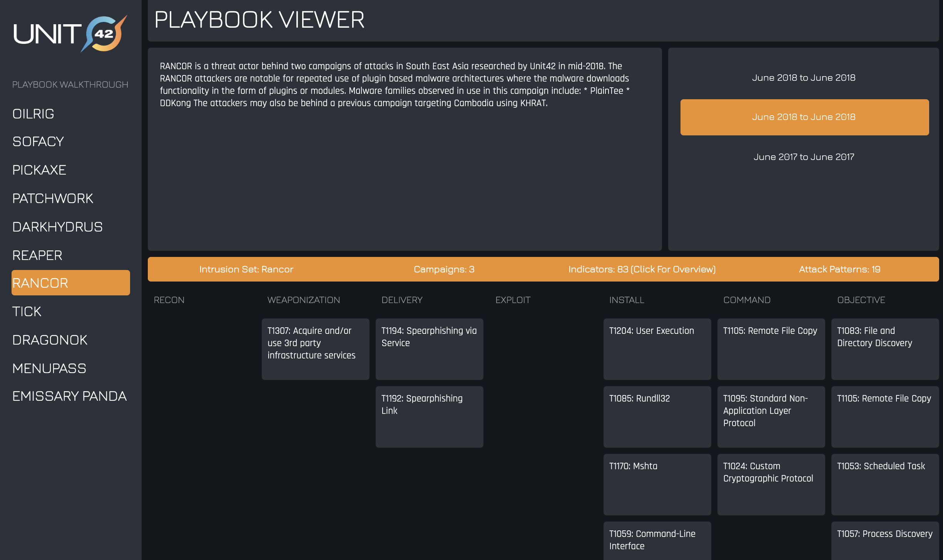Open the Playbook Walkthrough link
This screenshot has width=943, height=560.
pyautogui.click(x=70, y=85)
